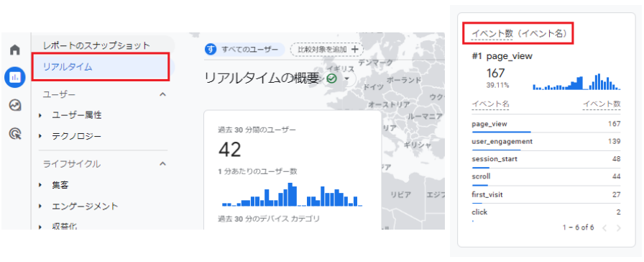Click the plus icon on 比較対象を追加
This screenshot has height=262, width=644.
click(x=355, y=50)
